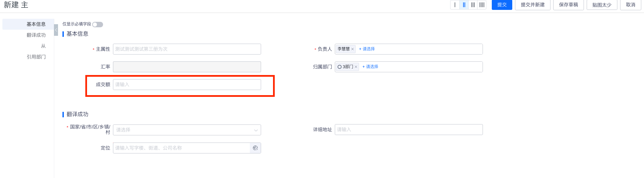The width and height of the screenshot is (644, 178).
Task: Click 提交并新建 button
Action: coord(532,5)
